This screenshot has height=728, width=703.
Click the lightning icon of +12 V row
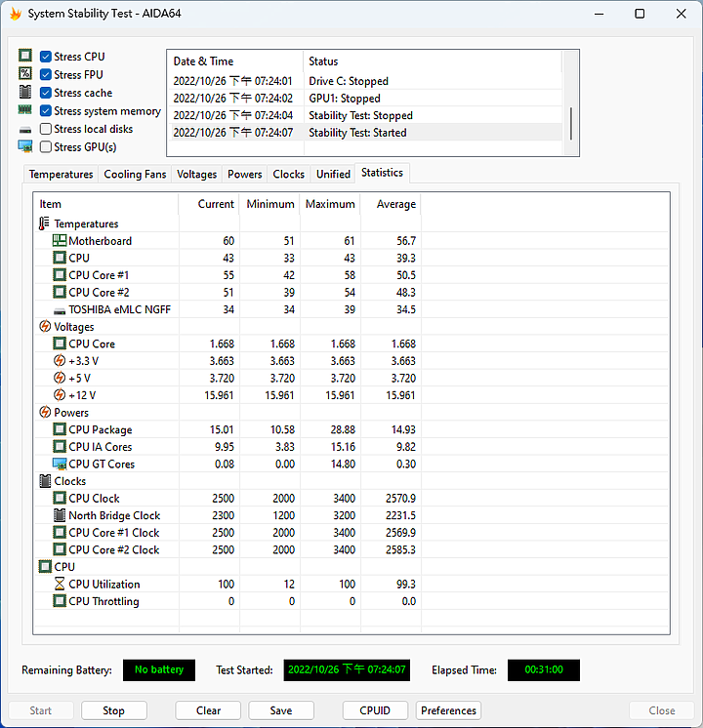[60, 395]
